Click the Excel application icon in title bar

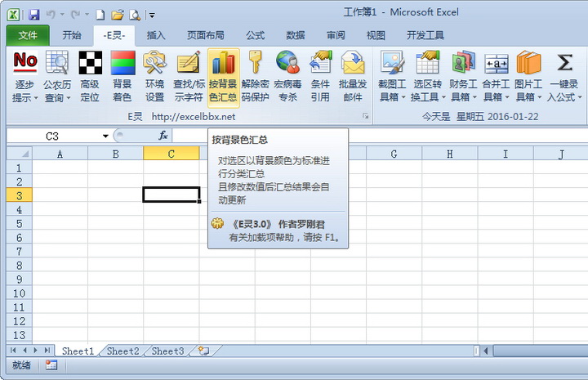(x=13, y=15)
